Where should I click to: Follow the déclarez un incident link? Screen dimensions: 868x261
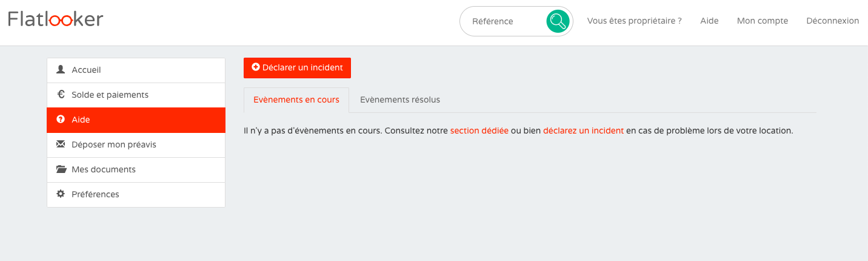click(x=583, y=130)
